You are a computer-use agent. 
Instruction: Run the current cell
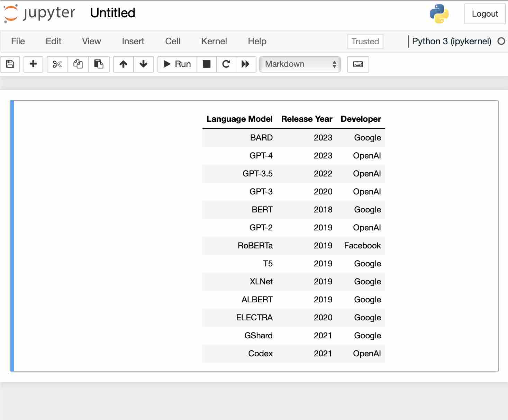tap(176, 64)
